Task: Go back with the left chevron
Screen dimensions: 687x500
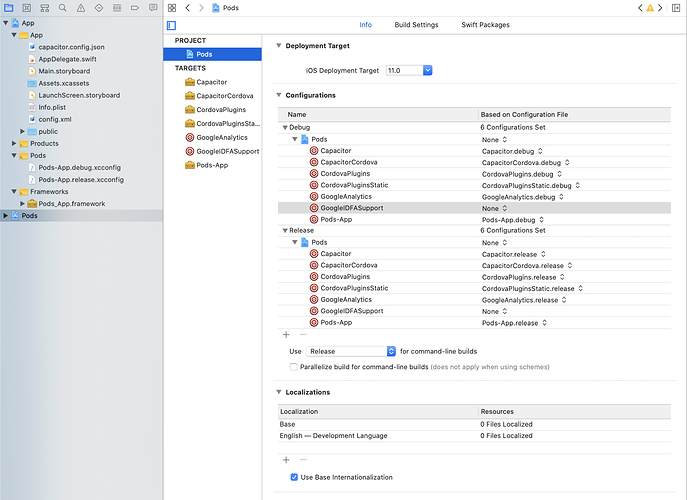Action: 188,8
